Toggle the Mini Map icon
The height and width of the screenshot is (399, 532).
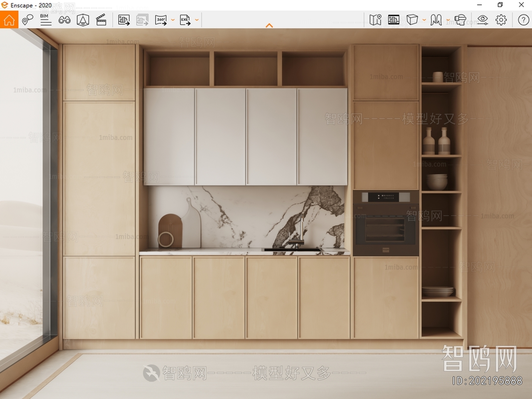[375, 20]
